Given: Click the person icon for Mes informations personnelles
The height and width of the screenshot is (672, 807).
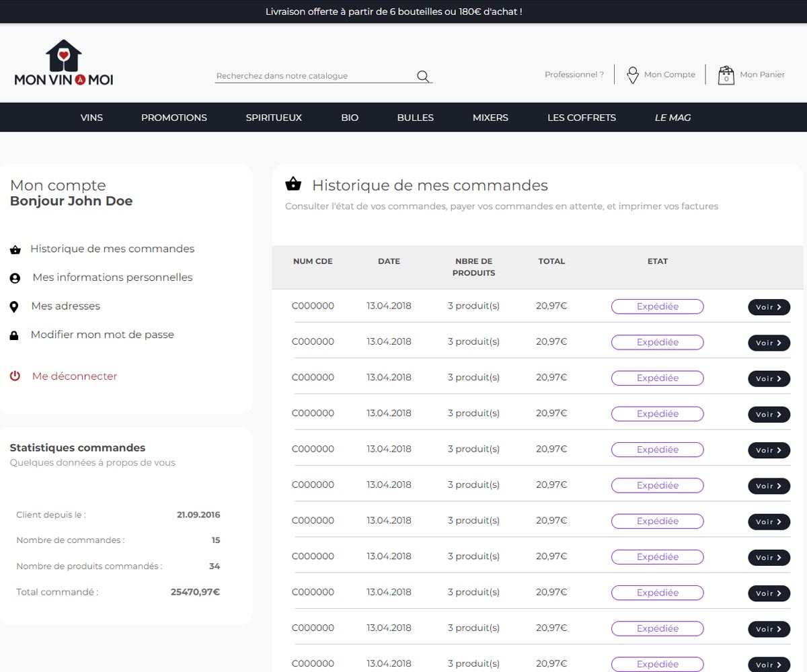Looking at the screenshot, I should point(15,278).
